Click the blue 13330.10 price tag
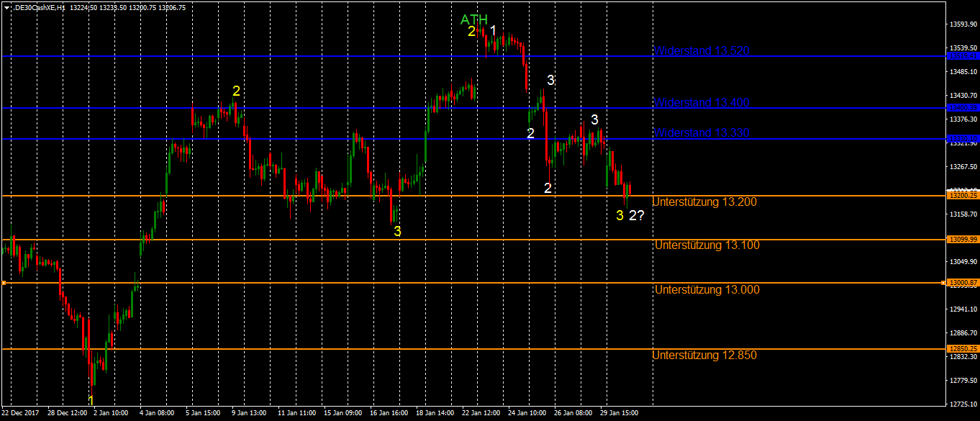This screenshot has height=421, width=980. coord(962,138)
